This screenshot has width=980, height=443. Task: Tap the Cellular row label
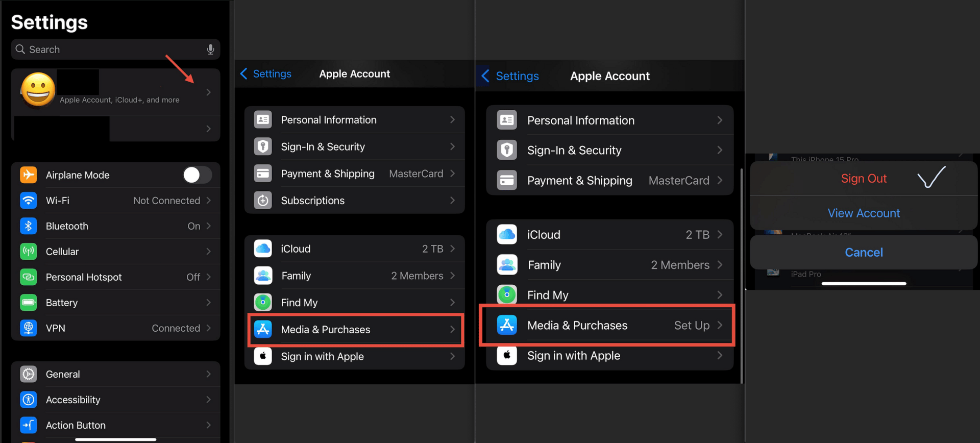62,252
